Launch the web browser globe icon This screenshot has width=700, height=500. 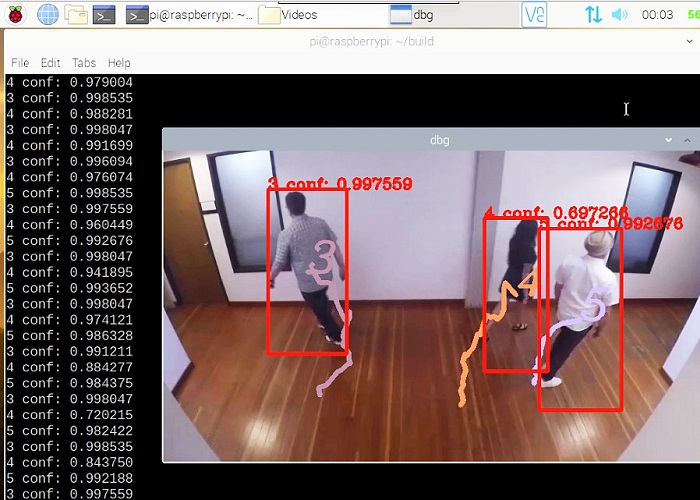(47, 14)
